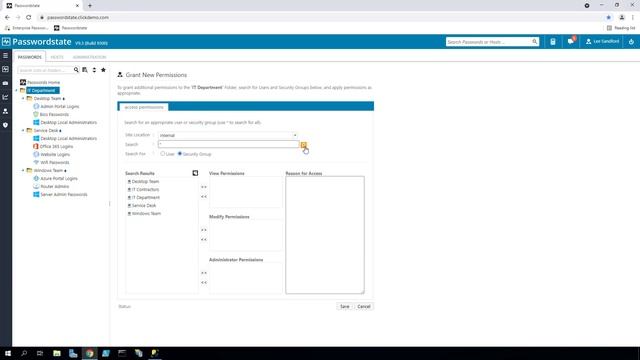The width and height of the screenshot is (640, 360).
Task: Collapse the Windows Team folder arrow
Action: coord(23,170)
